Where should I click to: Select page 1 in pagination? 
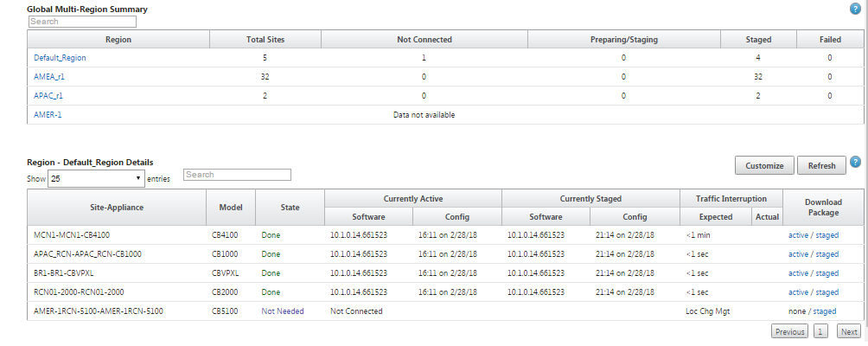pos(820,331)
